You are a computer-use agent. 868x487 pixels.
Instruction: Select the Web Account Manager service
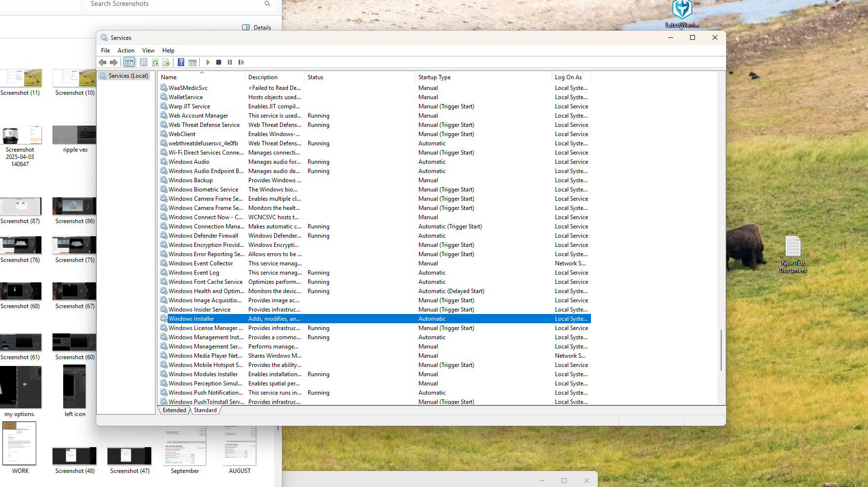(375, 116)
